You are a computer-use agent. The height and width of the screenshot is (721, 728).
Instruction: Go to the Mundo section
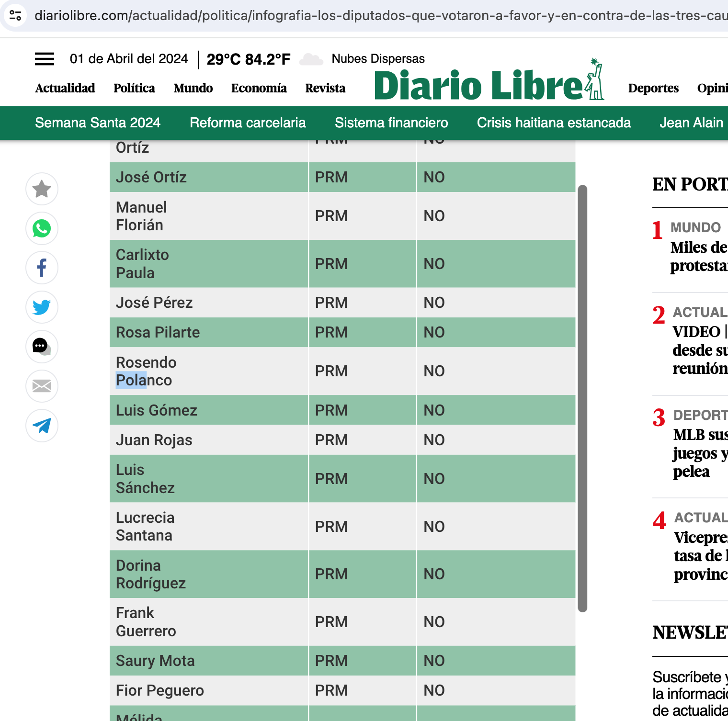193,88
